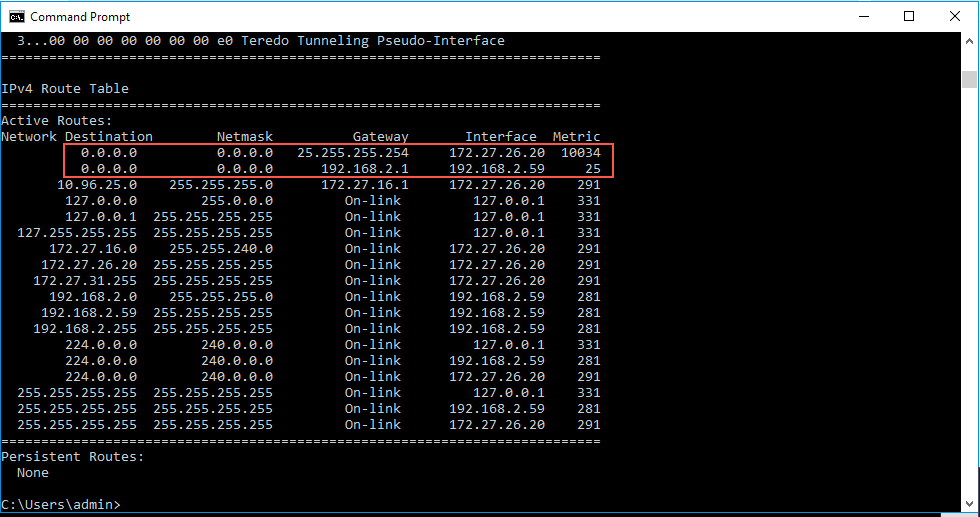Click destination 127.0.0.1 in the route table
980x517 pixels.
pos(101,217)
